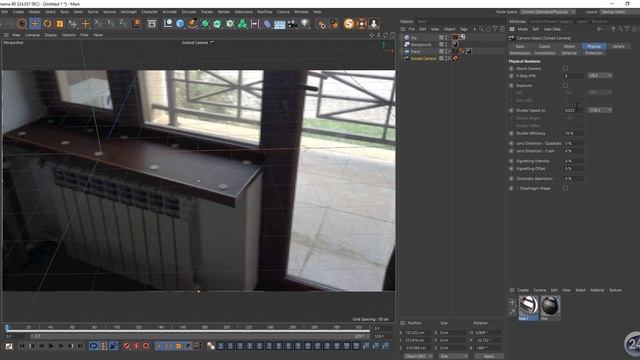640x360 pixels.
Task: Open viewport Display menu
Action: click(x=51, y=35)
